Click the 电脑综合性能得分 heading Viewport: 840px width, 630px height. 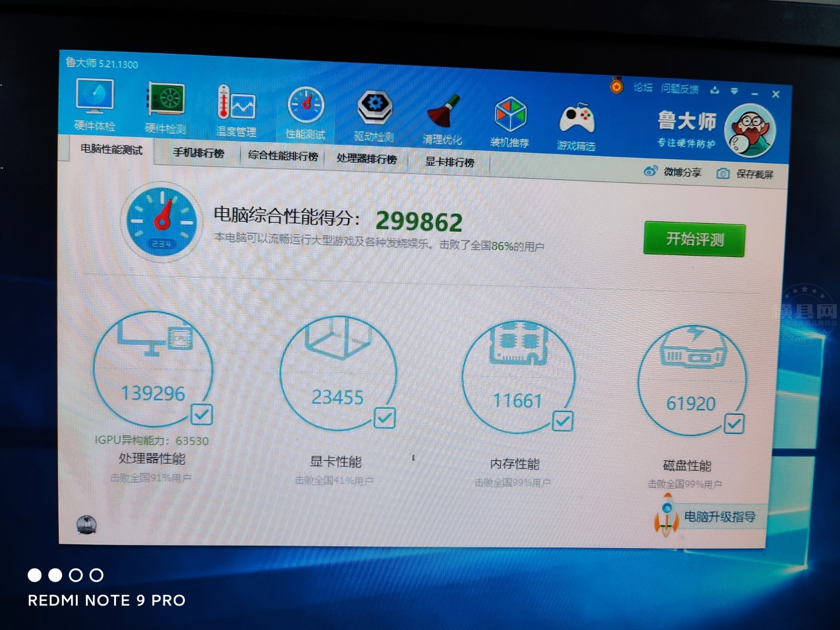pos(286,216)
